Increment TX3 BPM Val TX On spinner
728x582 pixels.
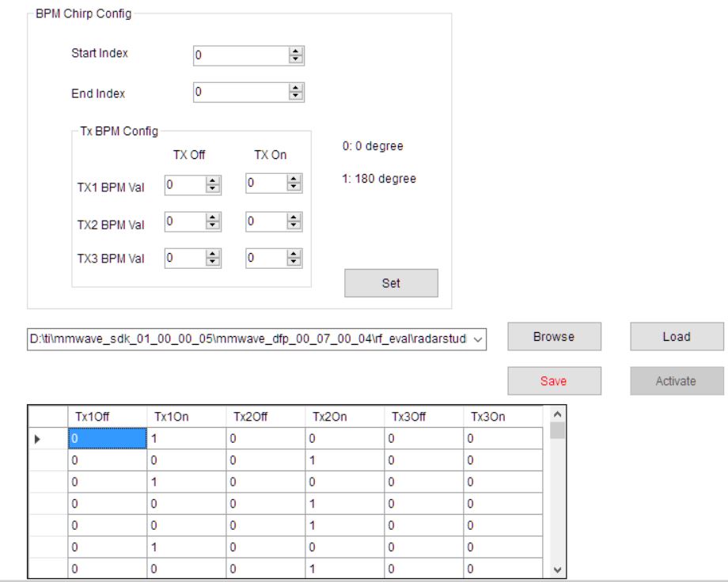[294, 254]
